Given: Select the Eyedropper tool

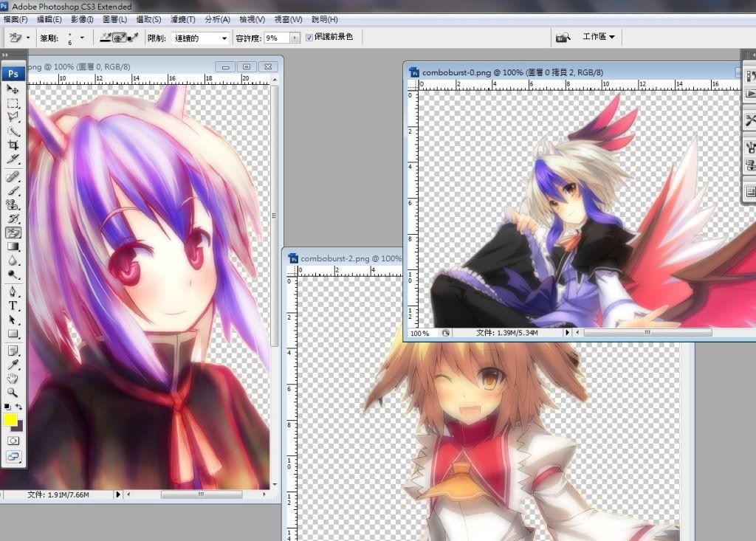Looking at the screenshot, I should pyautogui.click(x=13, y=365).
